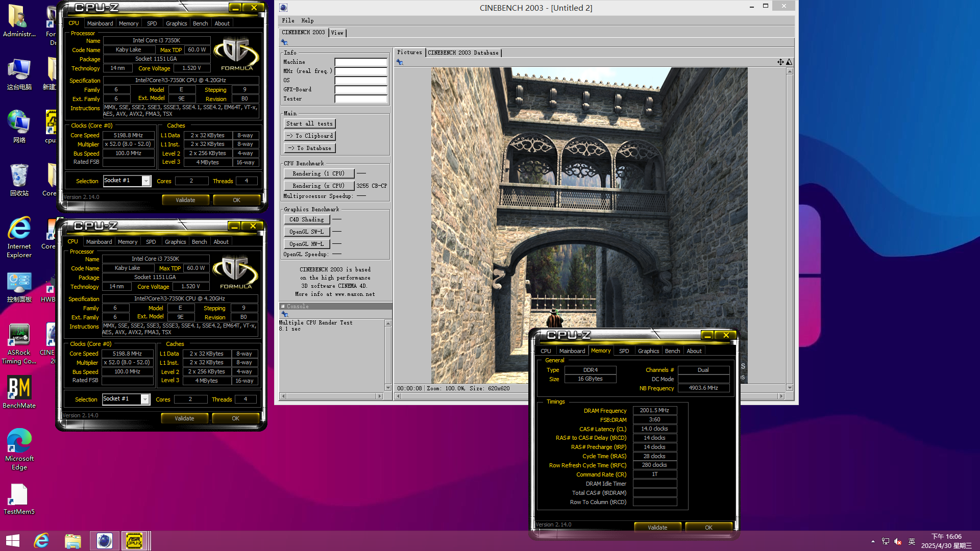The width and height of the screenshot is (980, 551).
Task: Open TestMem5 desktop shortcut
Action: tap(19, 498)
